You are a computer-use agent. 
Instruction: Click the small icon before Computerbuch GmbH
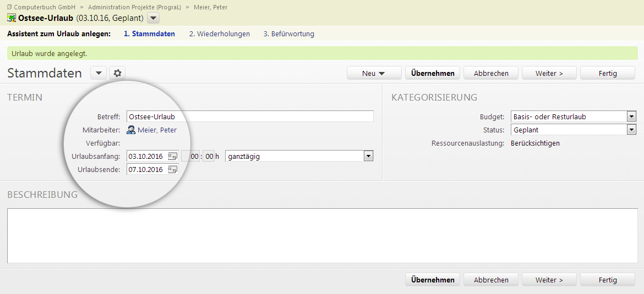[9, 7]
